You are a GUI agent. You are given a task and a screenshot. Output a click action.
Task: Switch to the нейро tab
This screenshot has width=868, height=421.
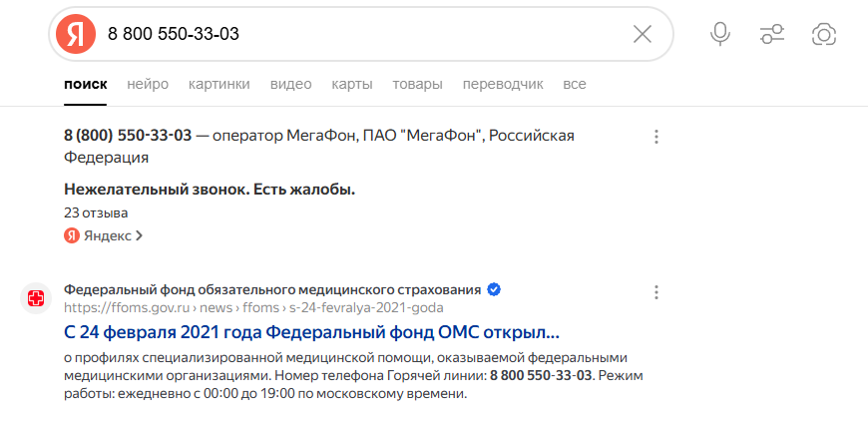pos(148,85)
